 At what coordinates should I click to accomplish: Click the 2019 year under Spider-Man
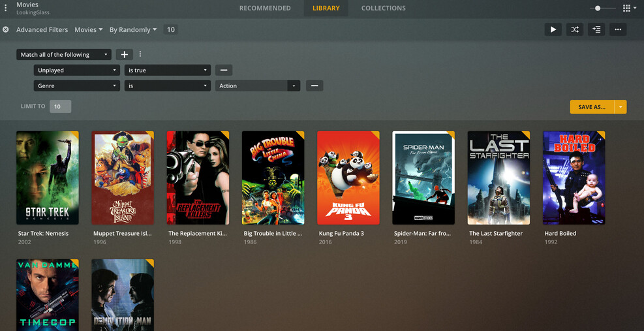401,242
